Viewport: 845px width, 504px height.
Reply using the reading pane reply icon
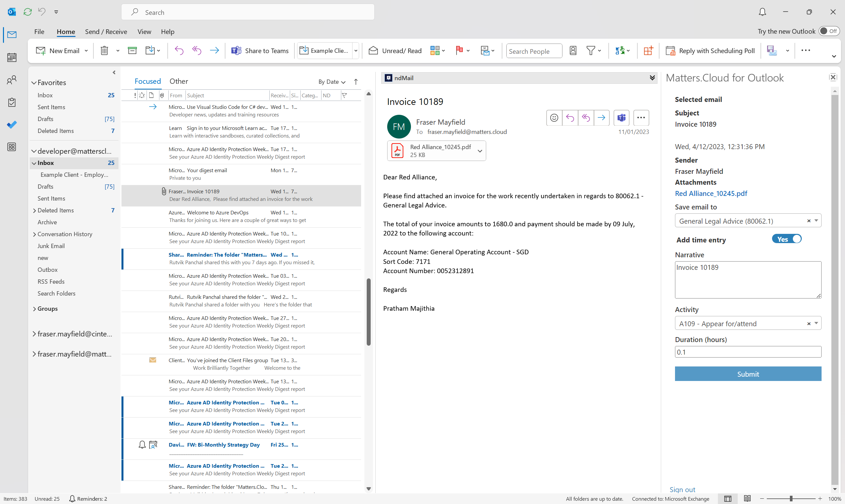tap(570, 118)
